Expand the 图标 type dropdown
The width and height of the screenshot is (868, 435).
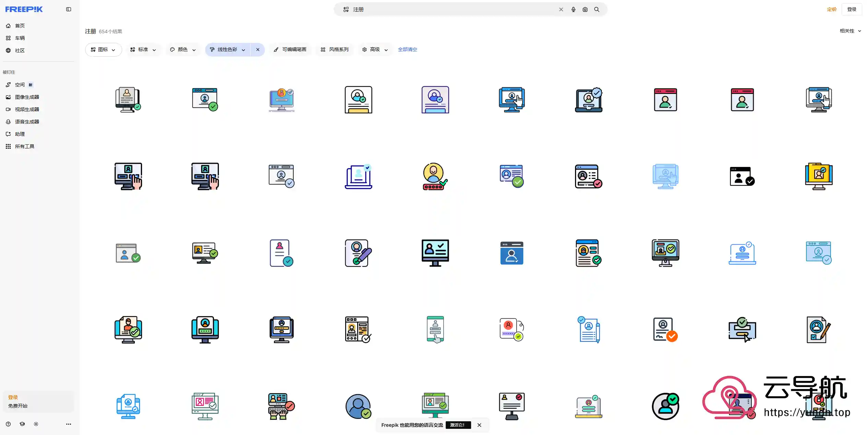[103, 50]
